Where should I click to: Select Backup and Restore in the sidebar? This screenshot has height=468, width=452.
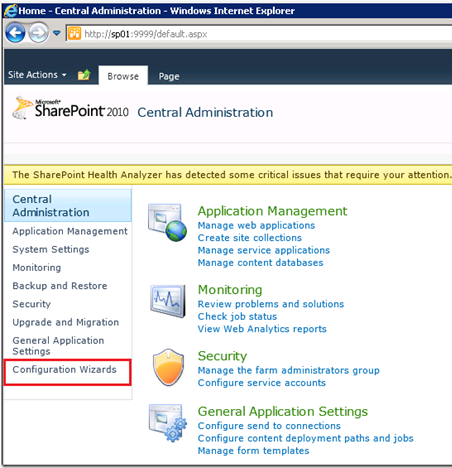[x=60, y=286]
